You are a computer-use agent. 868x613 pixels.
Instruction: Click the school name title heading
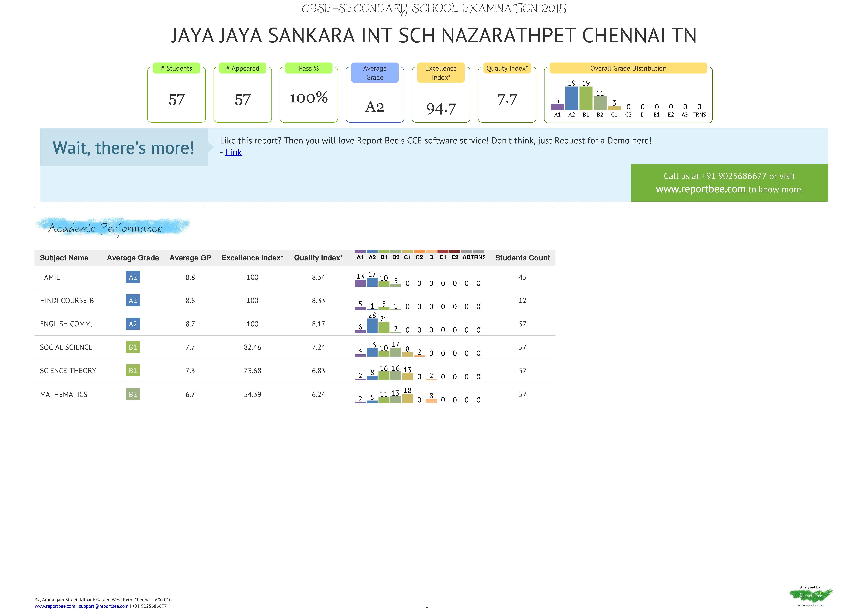point(434,35)
